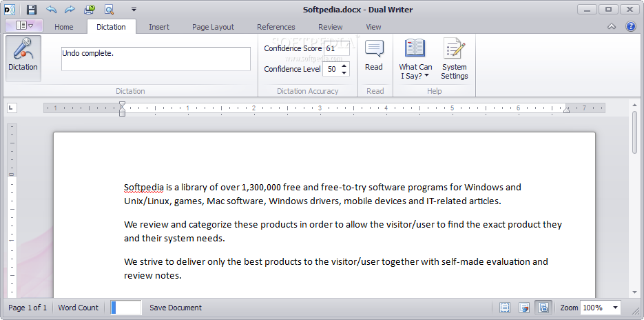644x320 pixels.
Task: Collapse the ribbon with the chevron icon
Action: tap(612, 27)
